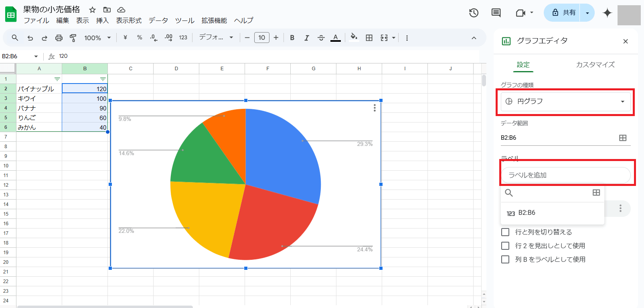Open the ファイル menu

pyautogui.click(x=36, y=20)
